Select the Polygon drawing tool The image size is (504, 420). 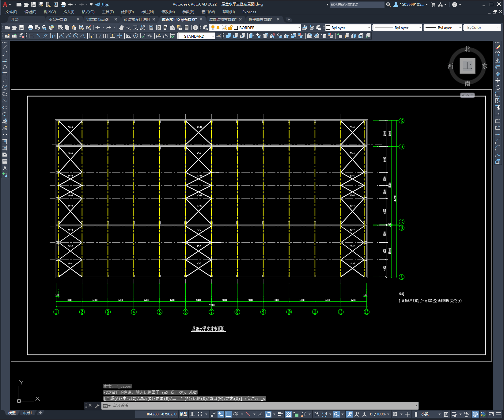[x=5, y=67]
